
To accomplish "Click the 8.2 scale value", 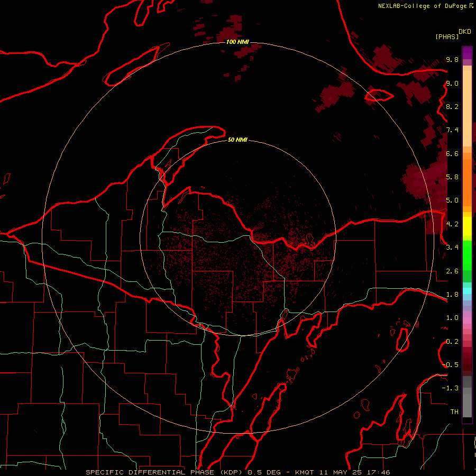I will [452, 106].
